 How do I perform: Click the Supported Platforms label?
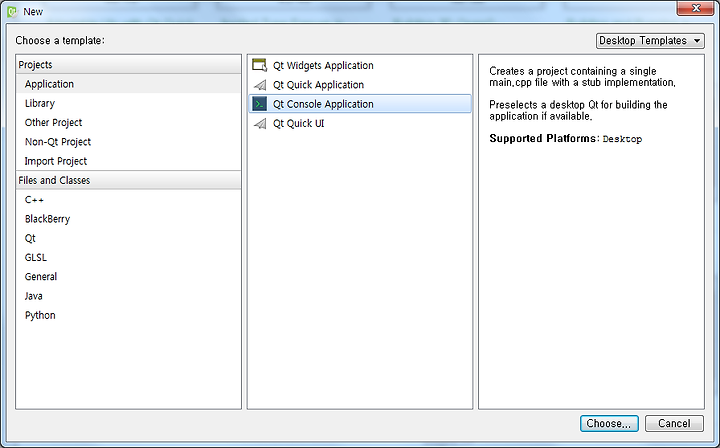pos(544,138)
